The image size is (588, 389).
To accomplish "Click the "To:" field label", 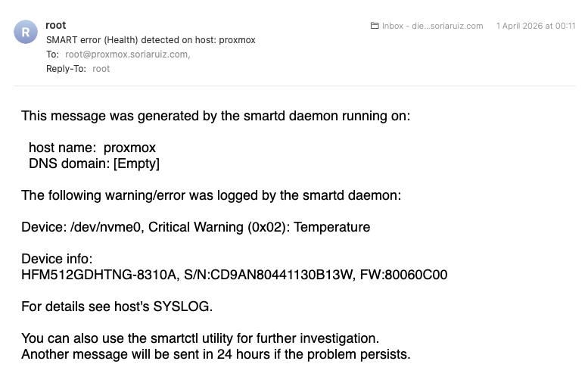I will click(x=52, y=54).
